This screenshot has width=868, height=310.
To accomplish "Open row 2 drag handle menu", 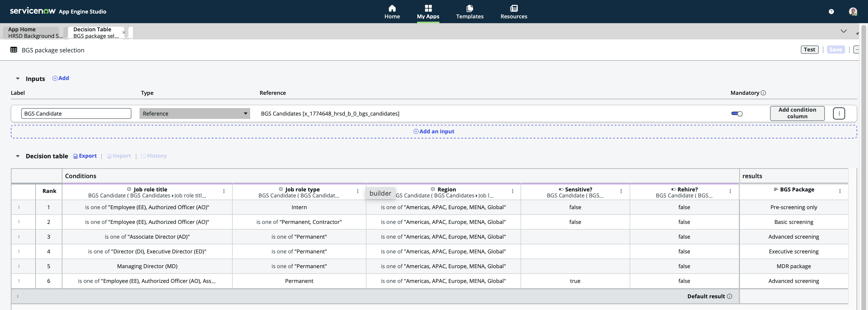I will tap(19, 222).
